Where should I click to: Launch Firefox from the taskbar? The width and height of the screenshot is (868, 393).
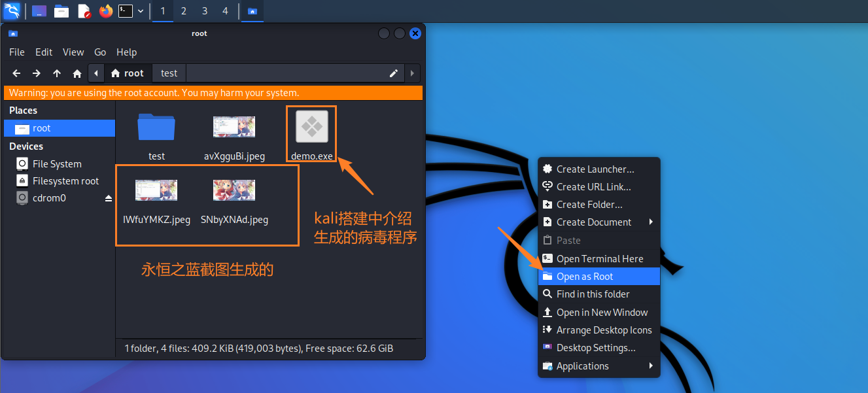coord(105,10)
